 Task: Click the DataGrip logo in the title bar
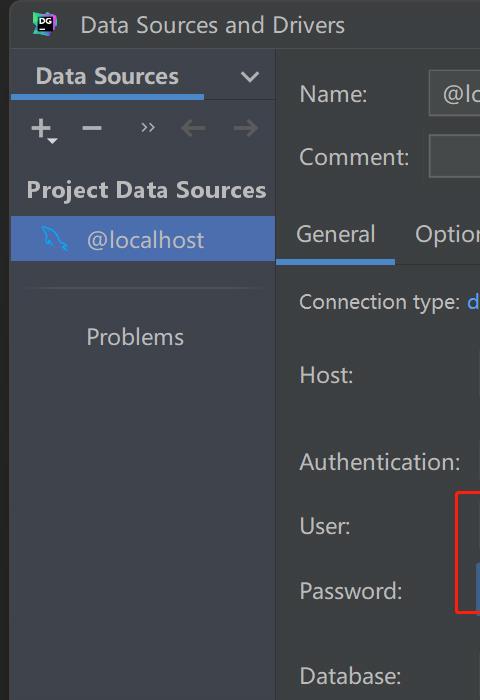[45, 24]
